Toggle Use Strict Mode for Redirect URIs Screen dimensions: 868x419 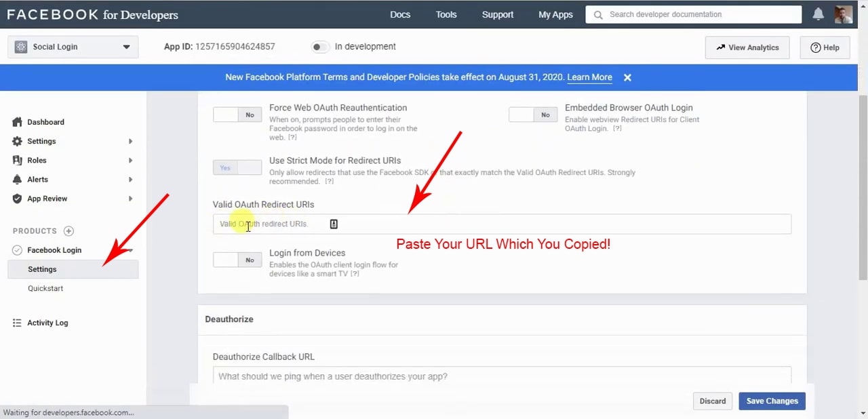tap(237, 167)
